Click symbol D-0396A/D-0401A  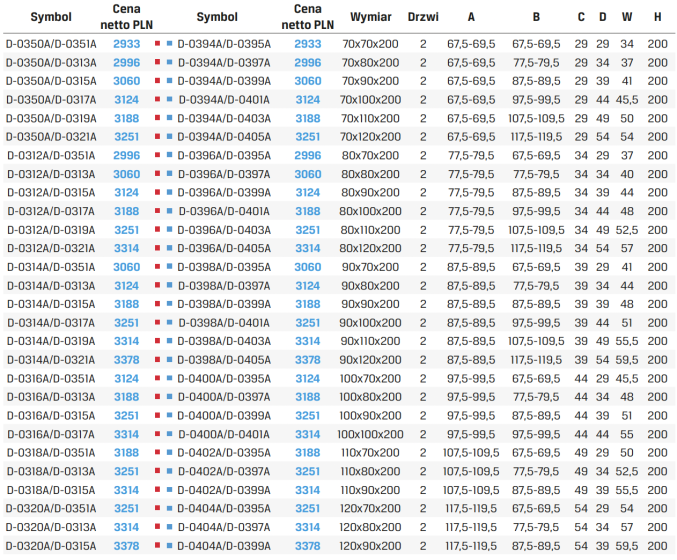224,211
